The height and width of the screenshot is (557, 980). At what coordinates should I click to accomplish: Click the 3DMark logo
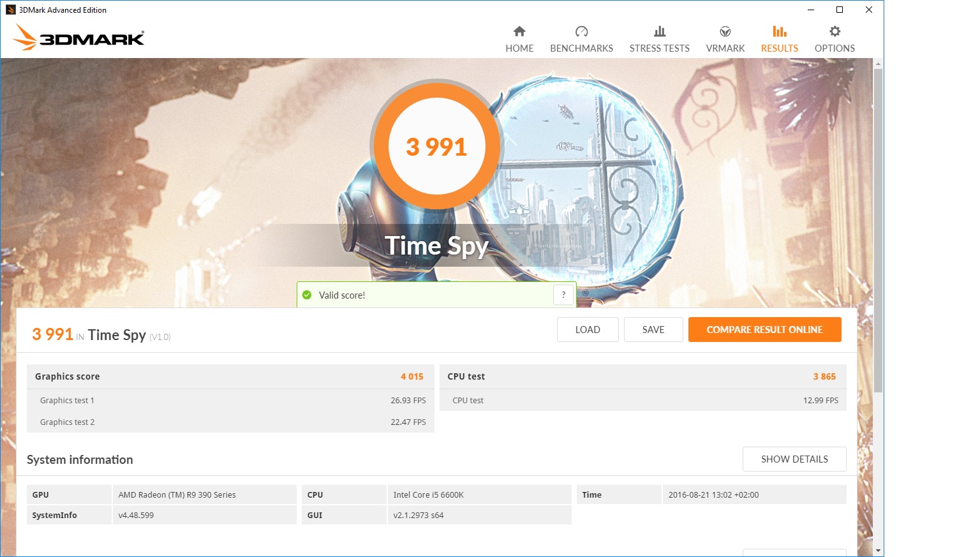coord(78,37)
